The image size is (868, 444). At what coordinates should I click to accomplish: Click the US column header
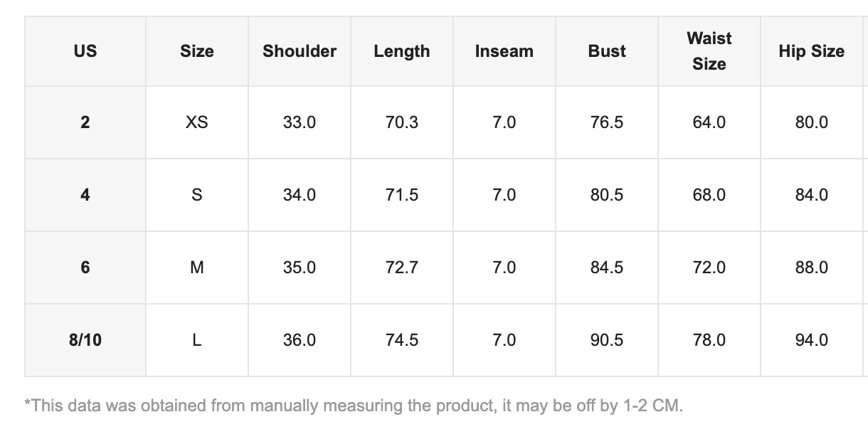tap(85, 51)
